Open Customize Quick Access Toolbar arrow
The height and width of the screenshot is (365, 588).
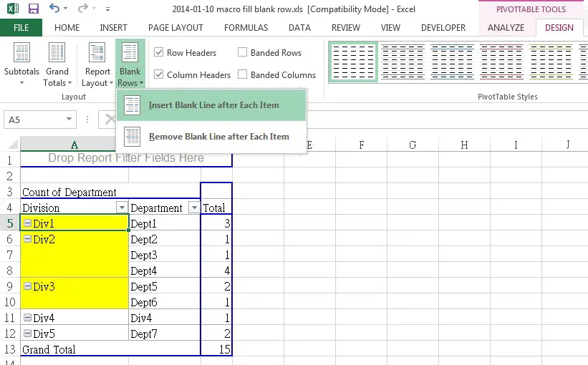click(107, 9)
